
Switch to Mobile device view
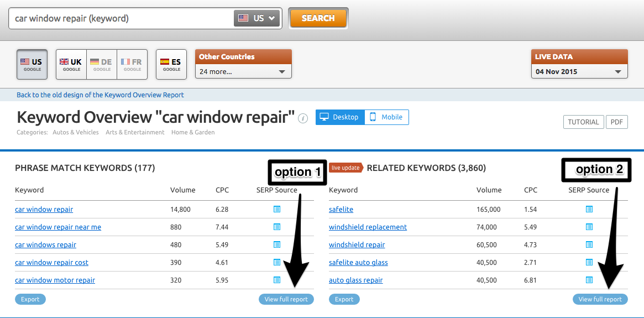[x=386, y=117]
